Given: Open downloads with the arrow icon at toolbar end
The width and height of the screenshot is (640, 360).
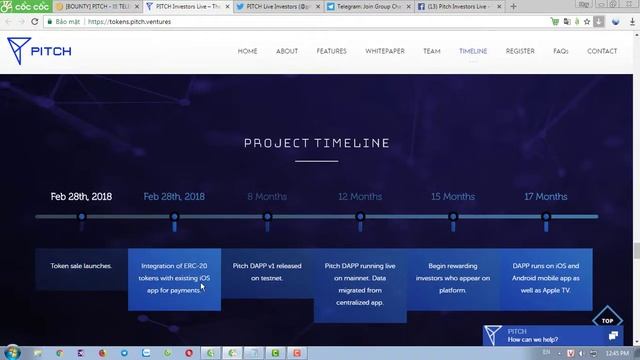Looking at the screenshot, I should (x=632, y=22).
